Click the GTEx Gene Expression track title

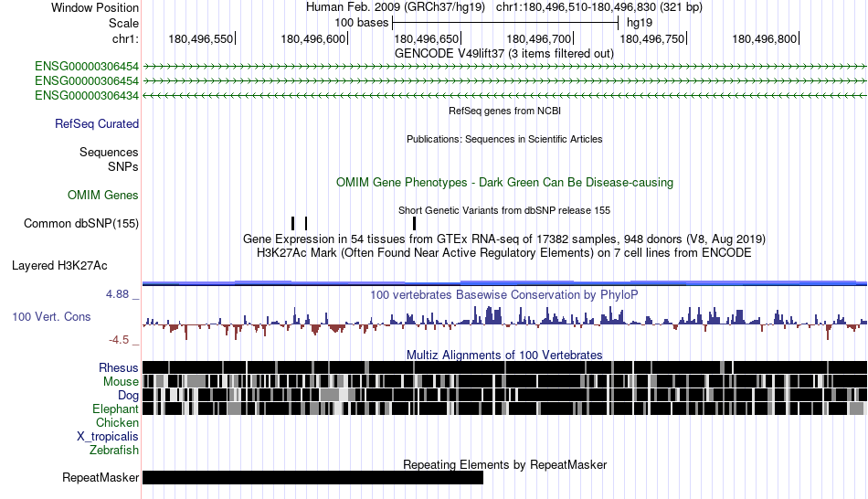(x=504, y=239)
